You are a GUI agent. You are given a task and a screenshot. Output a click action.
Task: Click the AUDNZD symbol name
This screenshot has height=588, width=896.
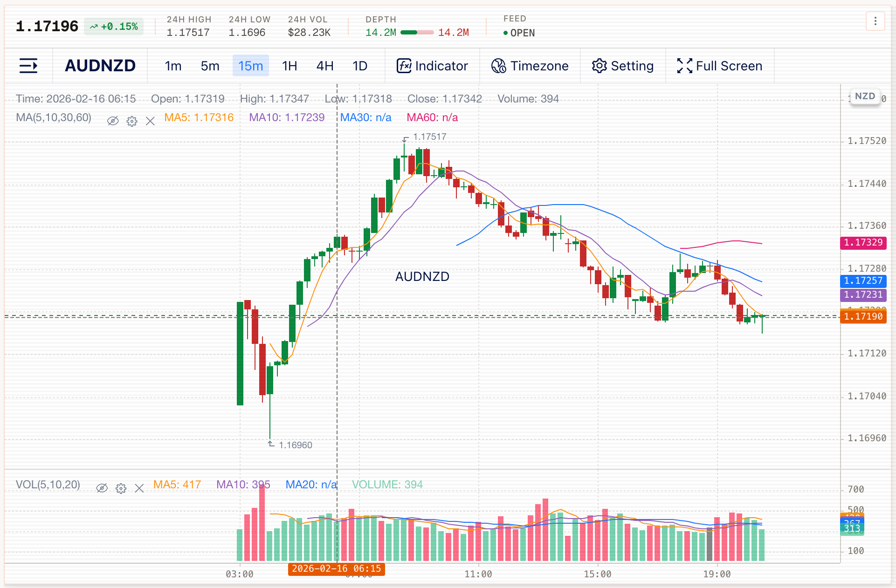(100, 66)
